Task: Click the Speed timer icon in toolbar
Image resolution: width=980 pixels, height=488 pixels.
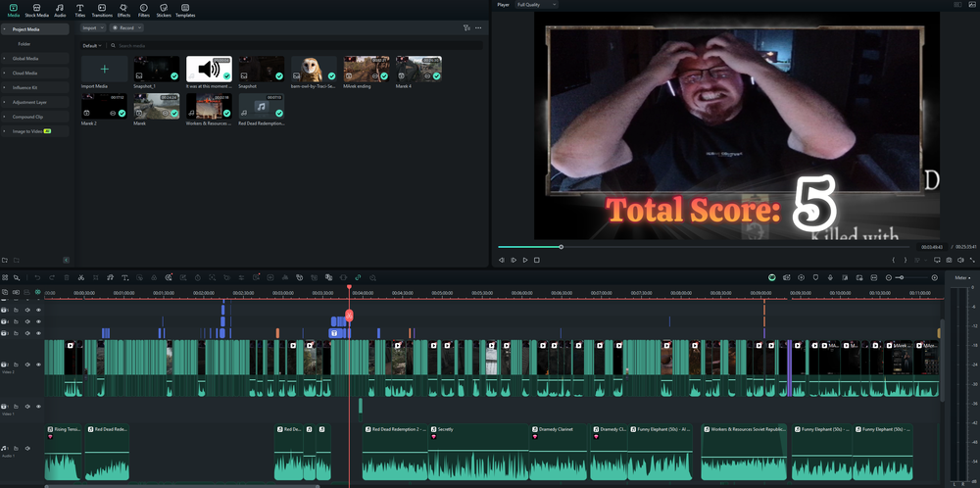Action: click(x=198, y=277)
